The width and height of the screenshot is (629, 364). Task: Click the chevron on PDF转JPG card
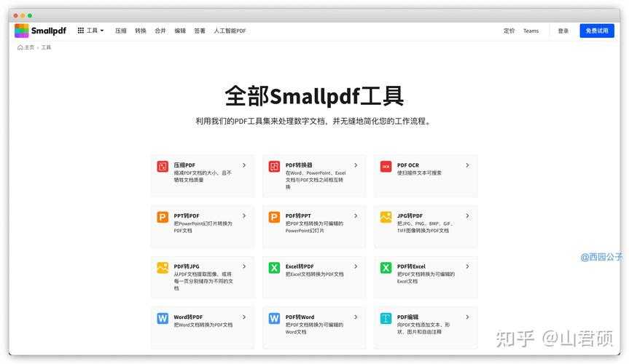pyautogui.click(x=244, y=266)
